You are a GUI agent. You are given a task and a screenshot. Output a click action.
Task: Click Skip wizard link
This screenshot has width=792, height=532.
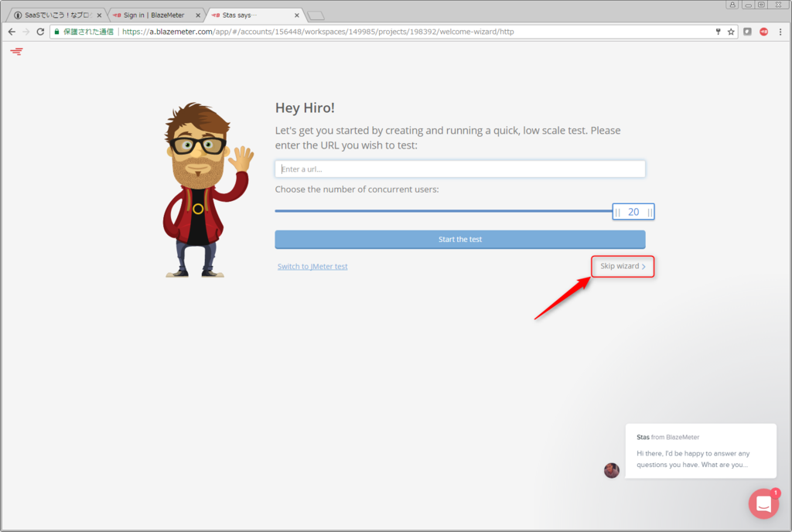(623, 266)
